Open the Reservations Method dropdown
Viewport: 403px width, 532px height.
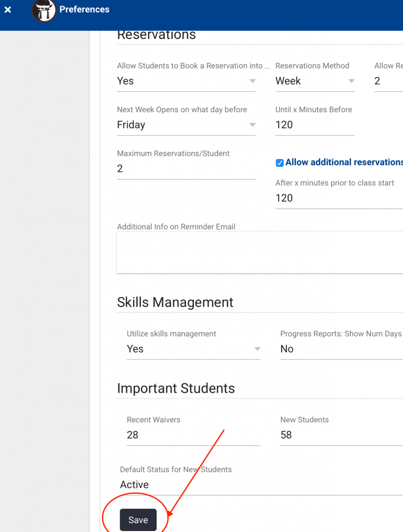pyautogui.click(x=315, y=81)
